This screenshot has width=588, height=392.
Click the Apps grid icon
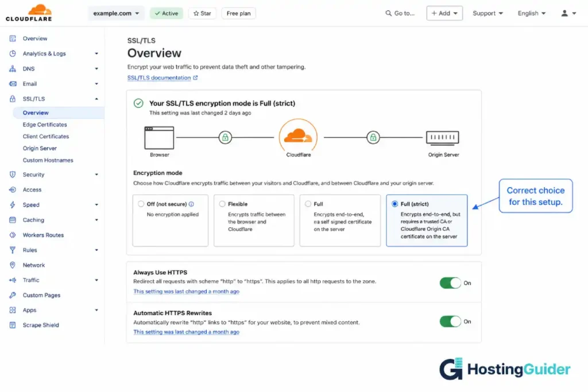(13, 310)
